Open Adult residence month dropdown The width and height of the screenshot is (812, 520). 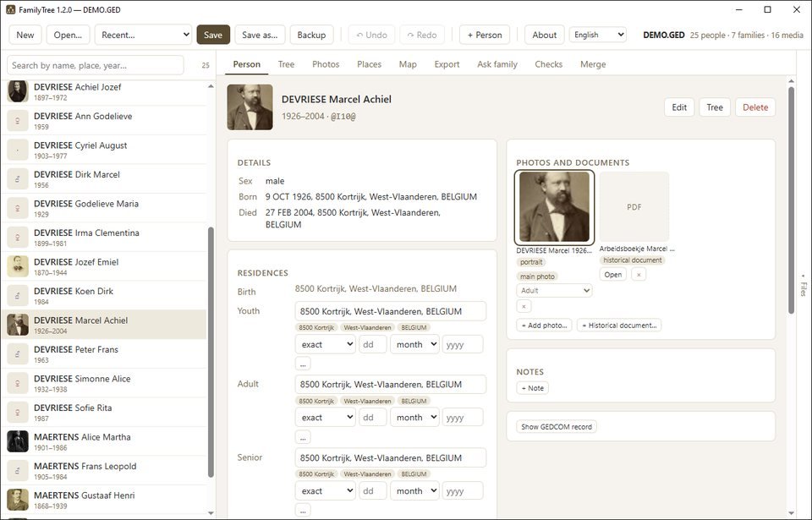click(414, 418)
